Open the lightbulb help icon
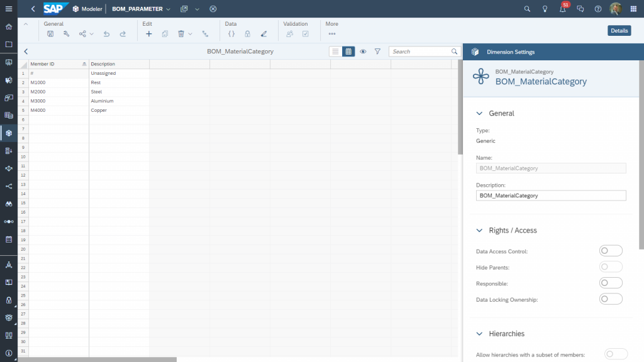644x362 pixels. [x=545, y=9]
